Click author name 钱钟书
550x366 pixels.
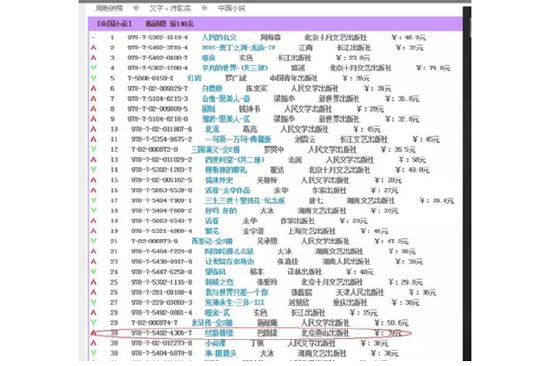(250, 109)
